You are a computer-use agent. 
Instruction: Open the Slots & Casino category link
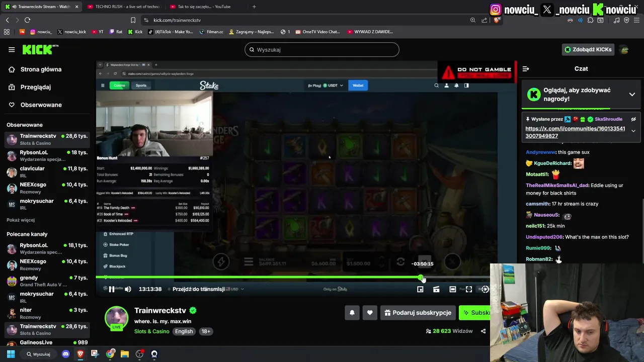coord(151,331)
